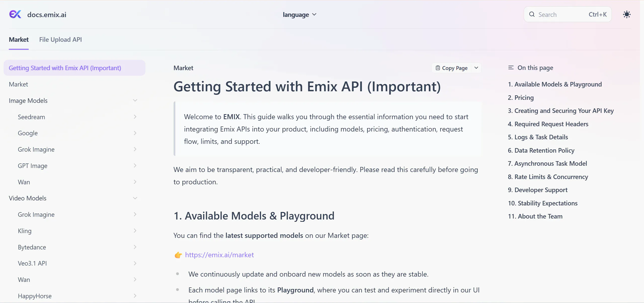644x303 pixels.
Task: Toggle the light/dark theme sun icon
Action: tap(627, 14)
